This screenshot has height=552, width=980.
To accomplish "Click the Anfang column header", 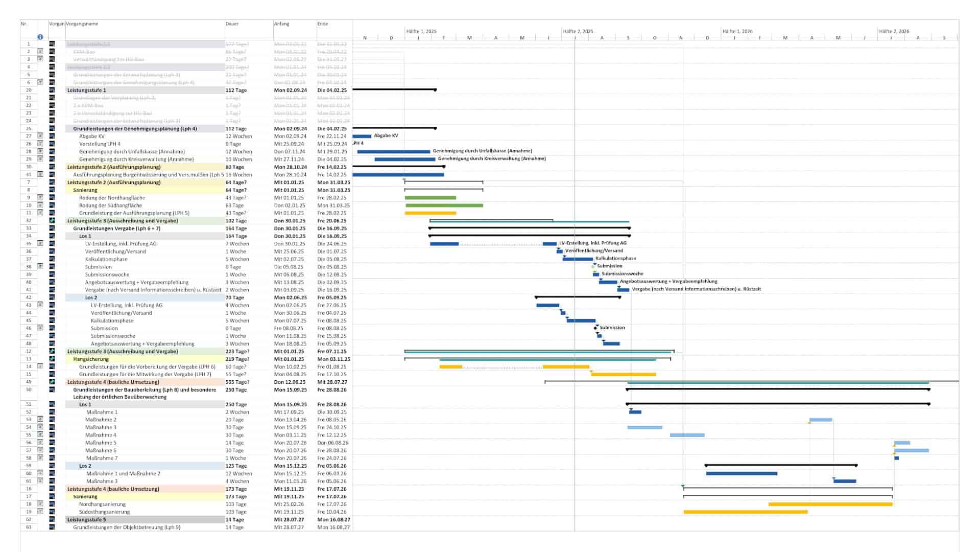I will pyautogui.click(x=281, y=24).
